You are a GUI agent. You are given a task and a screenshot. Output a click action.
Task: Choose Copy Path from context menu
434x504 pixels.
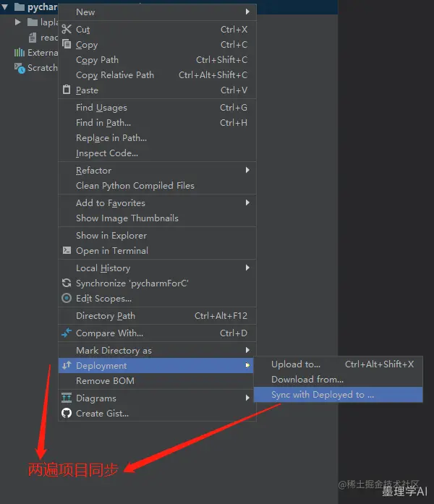(x=157, y=60)
